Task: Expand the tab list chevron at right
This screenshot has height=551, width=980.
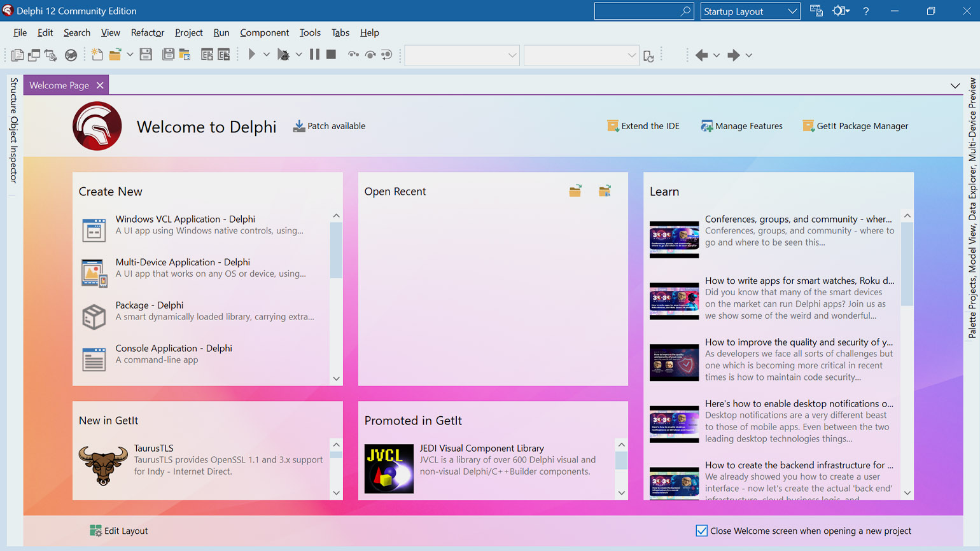Action: tap(955, 85)
